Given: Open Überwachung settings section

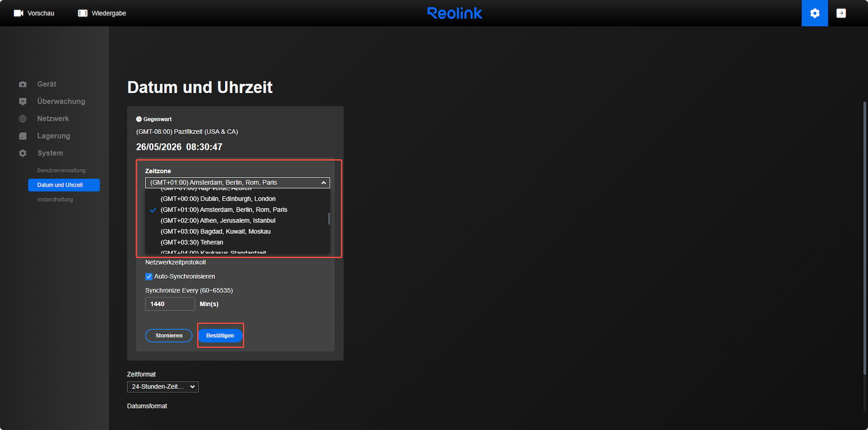Looking at the screenshot, I should [61, 101].
